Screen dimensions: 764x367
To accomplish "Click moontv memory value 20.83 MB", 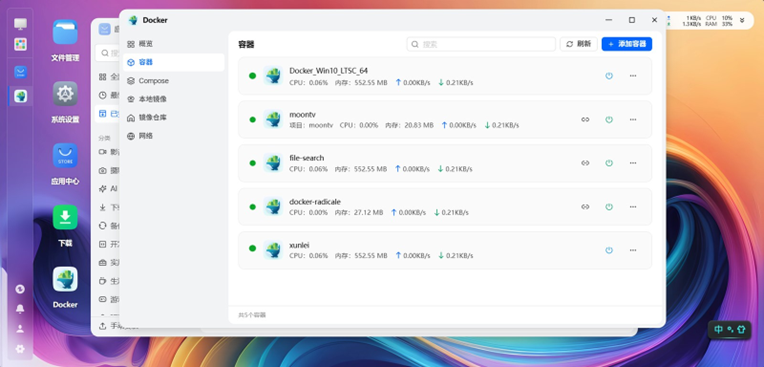I will [x=419, y=125].
